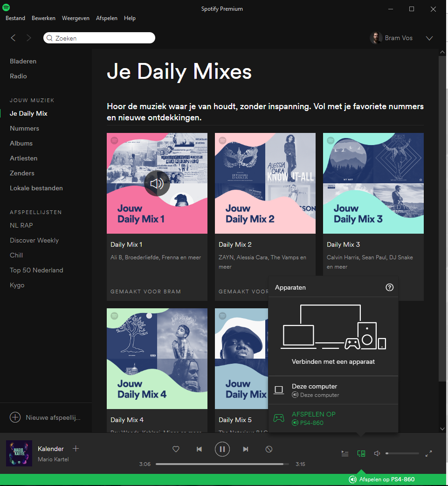Open the Discover Weekly playlist
The image size is (448, 486).
click(34, 240)
